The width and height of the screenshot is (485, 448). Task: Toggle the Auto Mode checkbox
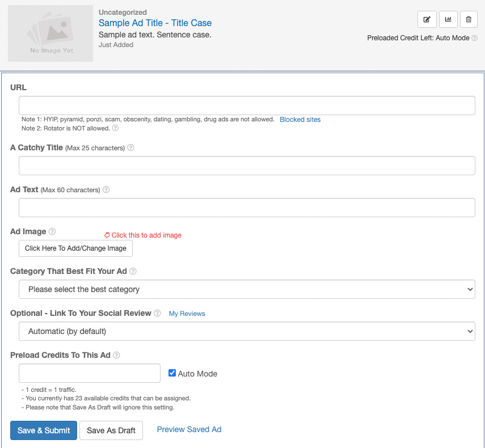tap(172, 373)
